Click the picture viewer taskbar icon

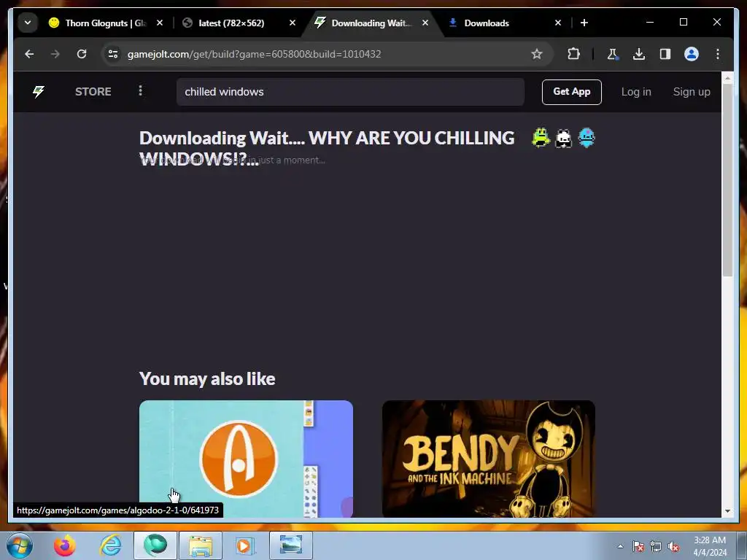coord(290,545)
